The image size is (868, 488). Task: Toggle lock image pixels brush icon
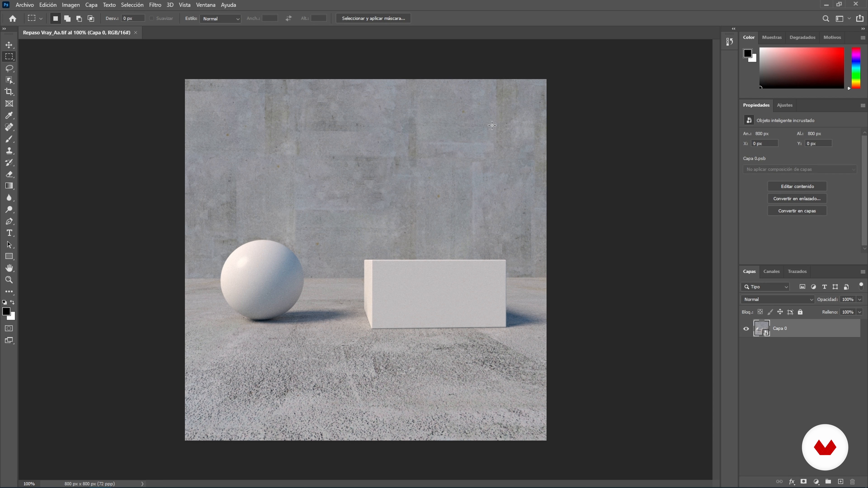tap(770, 312)
